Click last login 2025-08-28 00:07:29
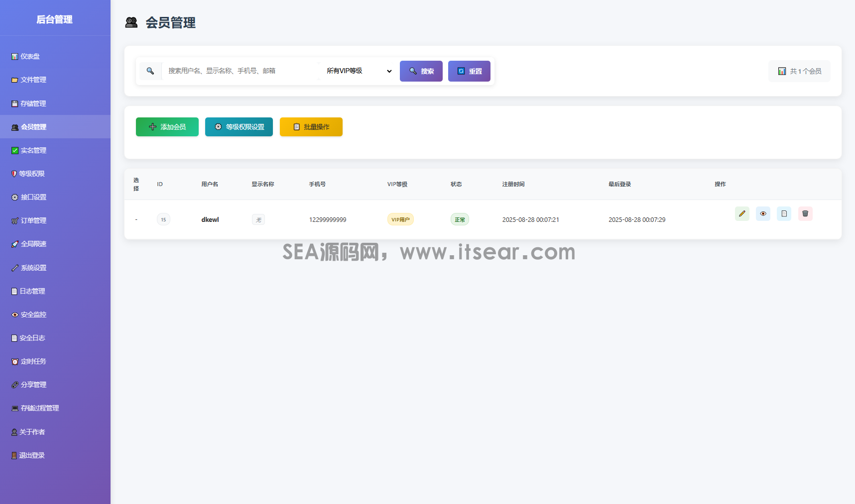This screenshot has width=855, height=504. click(637, 219)
